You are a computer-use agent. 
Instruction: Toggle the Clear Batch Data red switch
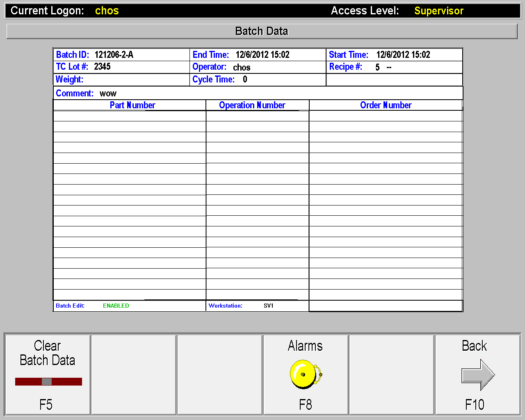point(48,381)
